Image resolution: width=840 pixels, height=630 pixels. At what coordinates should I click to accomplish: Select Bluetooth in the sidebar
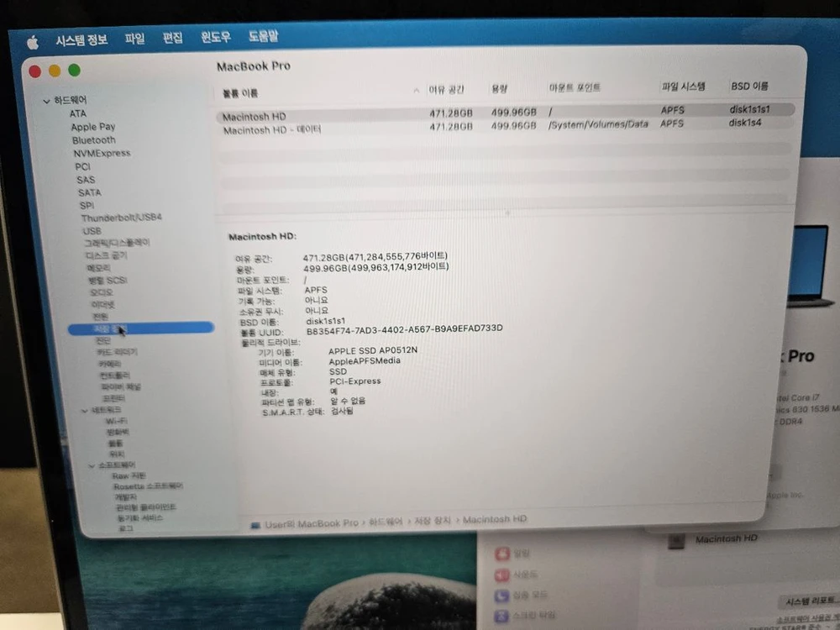94,140
